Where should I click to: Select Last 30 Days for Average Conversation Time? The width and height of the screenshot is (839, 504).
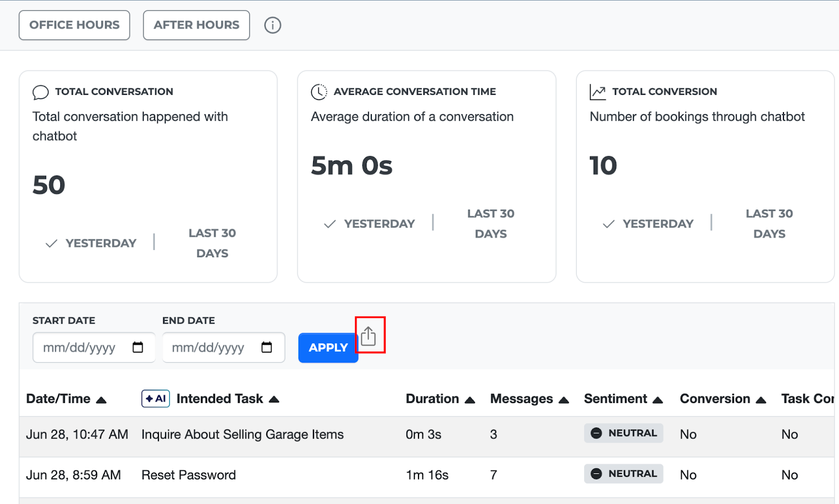[x=490, y=224]
